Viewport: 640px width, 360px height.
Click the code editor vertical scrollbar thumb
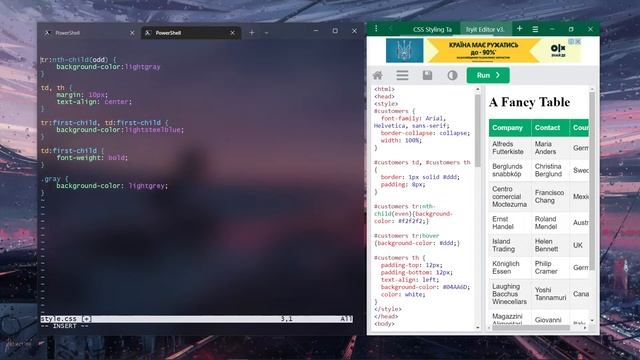[x=478, y=130]
